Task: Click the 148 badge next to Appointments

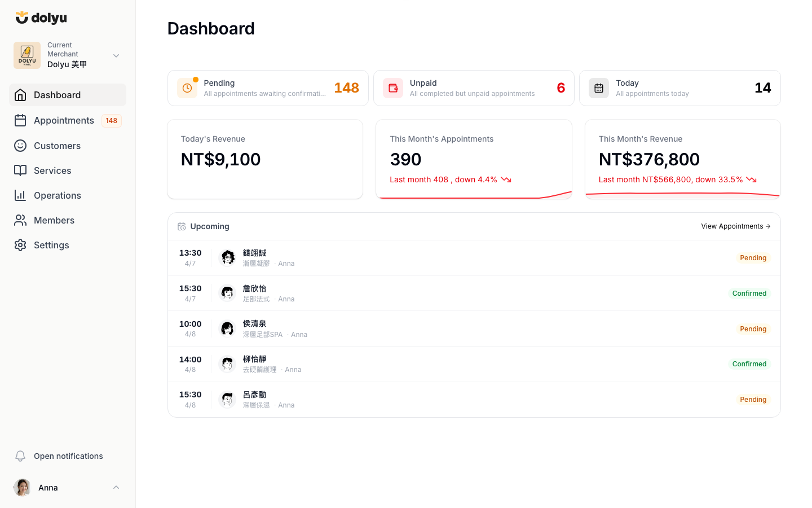Action: [x=111, y=120]
